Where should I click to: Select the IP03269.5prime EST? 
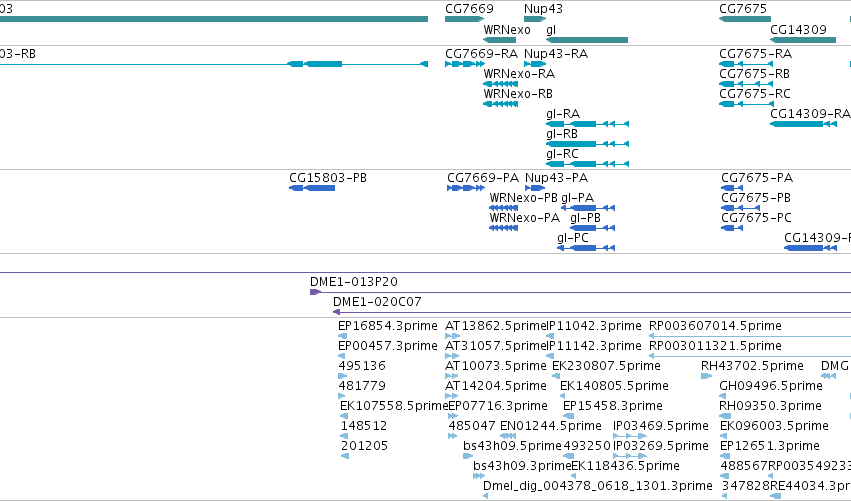click(630, 456)
